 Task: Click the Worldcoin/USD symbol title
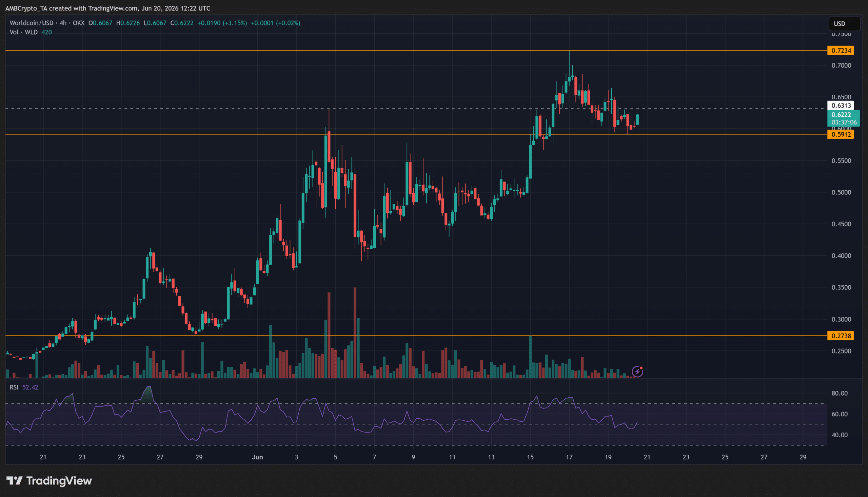32,23
